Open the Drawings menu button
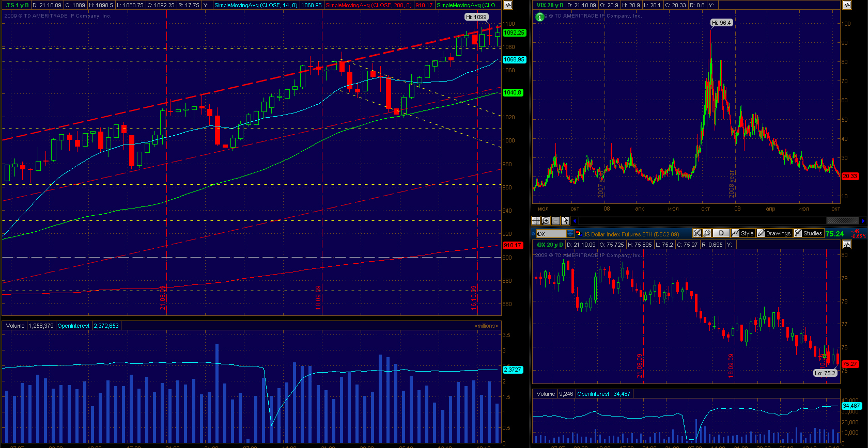This screenshot has width=868, height=448. click(x=774, y=233)
